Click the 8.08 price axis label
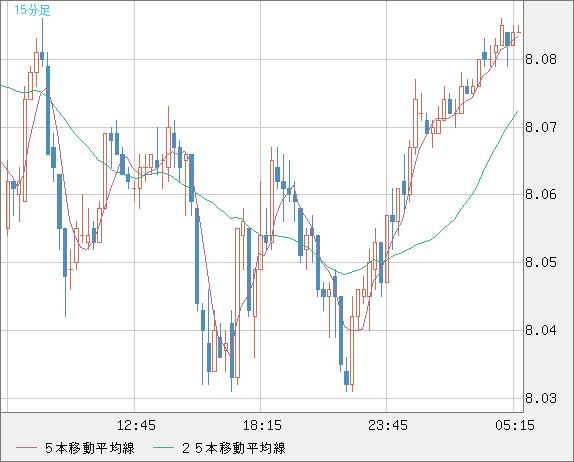Viewport: 574px width, 462px height. tap(541, 59)
